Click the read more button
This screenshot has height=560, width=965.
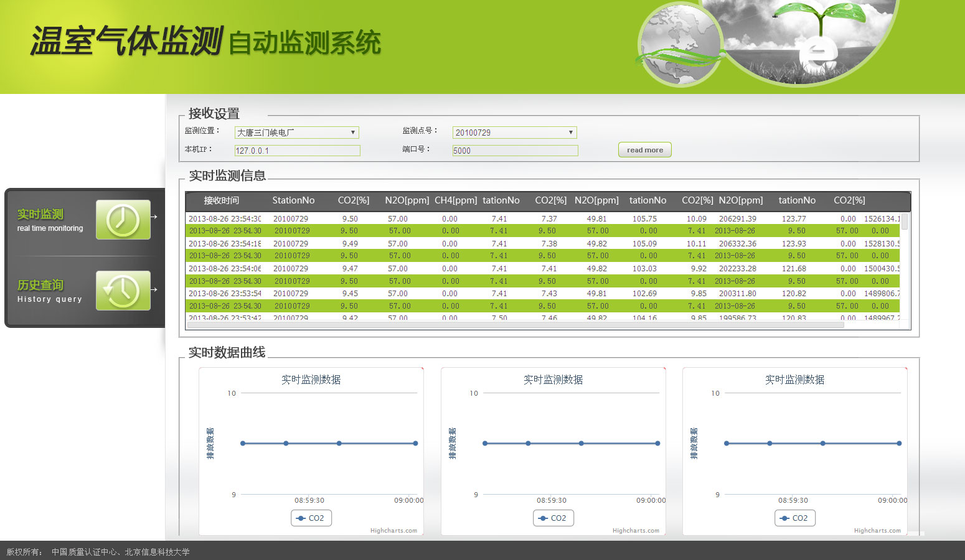pos(645,150)
